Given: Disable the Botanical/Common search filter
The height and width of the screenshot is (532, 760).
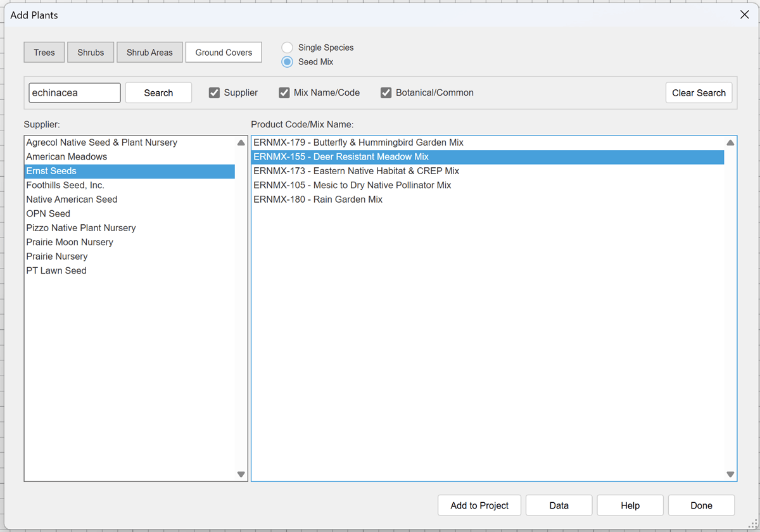Looking at the screenshot, I should 386,92.
